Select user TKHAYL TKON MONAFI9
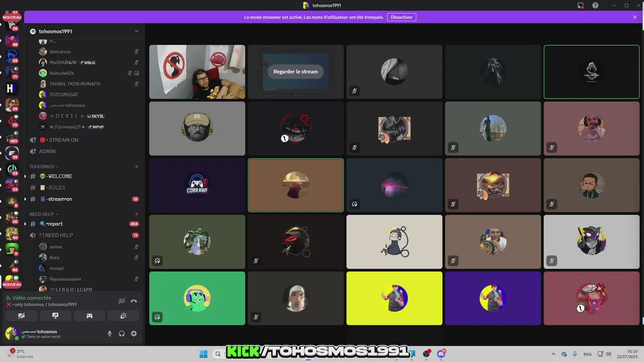The width and height of the screenshot is (644, 362). [89, 84]
